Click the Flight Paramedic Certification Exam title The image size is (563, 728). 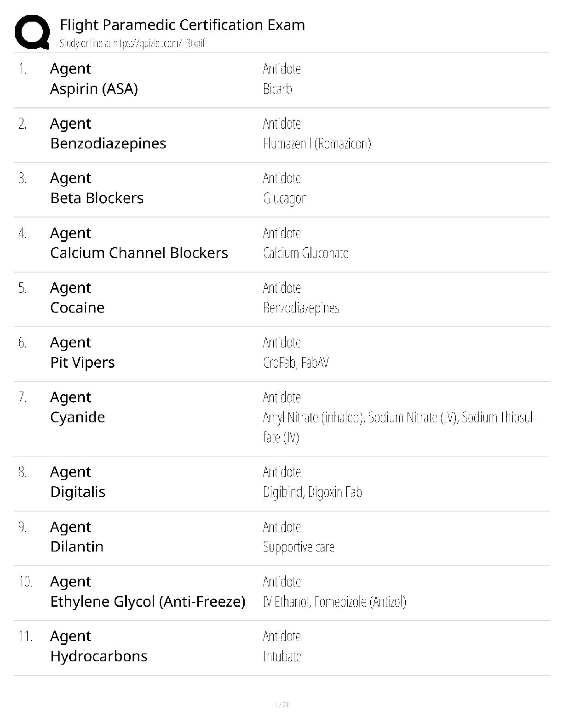(x=182, y=25)
